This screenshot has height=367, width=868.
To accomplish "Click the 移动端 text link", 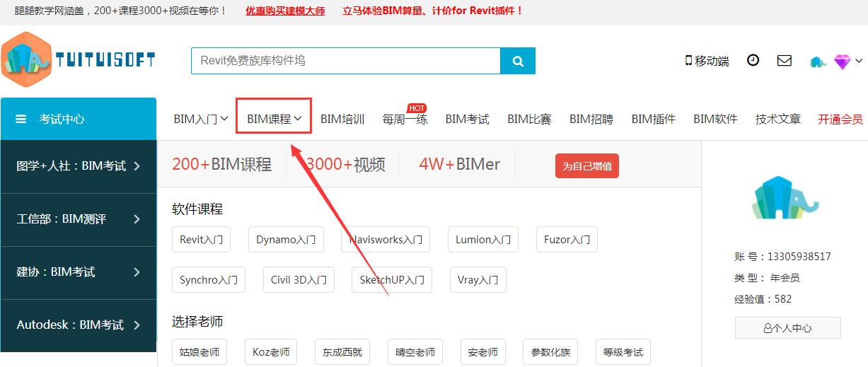I will [x=712, y=61].
